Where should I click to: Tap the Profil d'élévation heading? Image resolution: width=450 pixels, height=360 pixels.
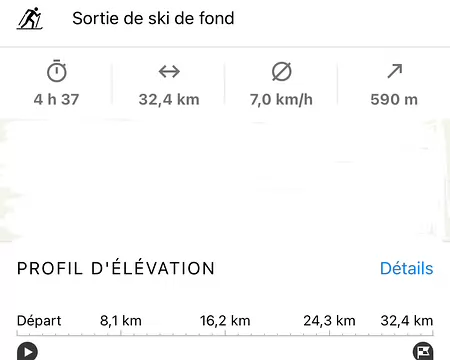pyautogui.click(x=116, y=268)
